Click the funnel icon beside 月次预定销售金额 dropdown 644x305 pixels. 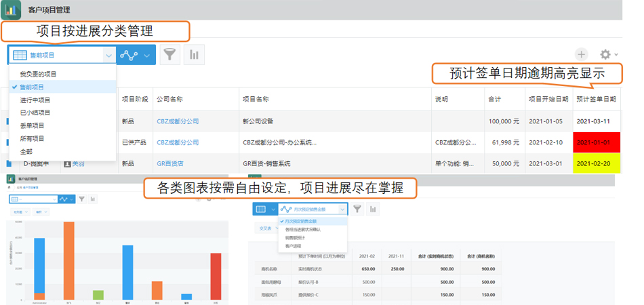[x=357, y=209]
